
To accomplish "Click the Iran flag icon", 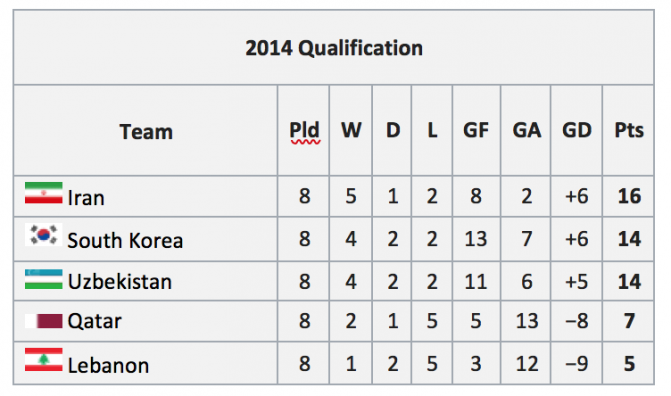I will point(44,193).
